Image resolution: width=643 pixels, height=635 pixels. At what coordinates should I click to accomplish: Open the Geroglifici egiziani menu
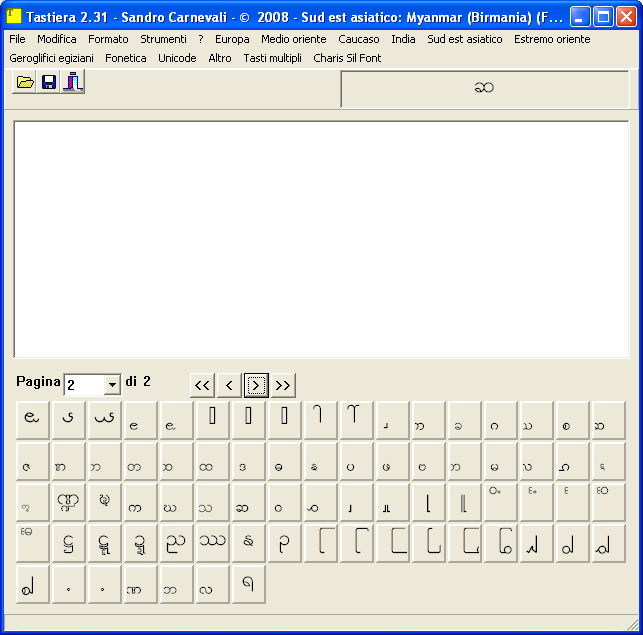tap(51, 58)
